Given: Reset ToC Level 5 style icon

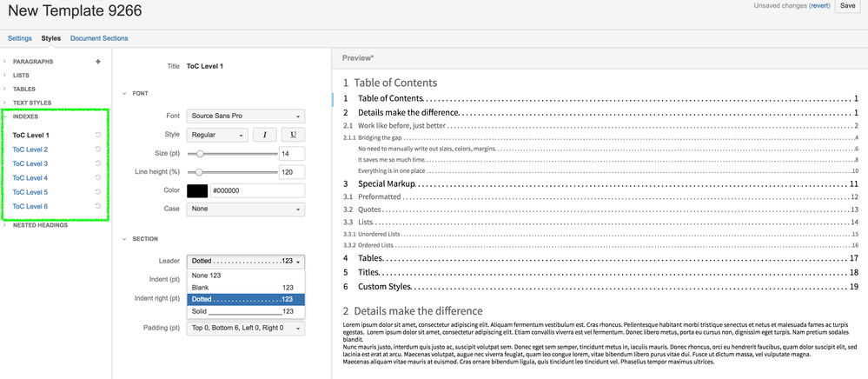Looking at the screenshot, I should click(97, 192).
